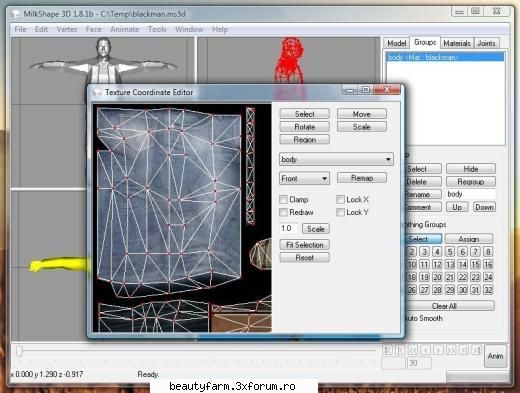520x393 pixels.
Task: Move group Down button
Action: (x=484, y=207)
